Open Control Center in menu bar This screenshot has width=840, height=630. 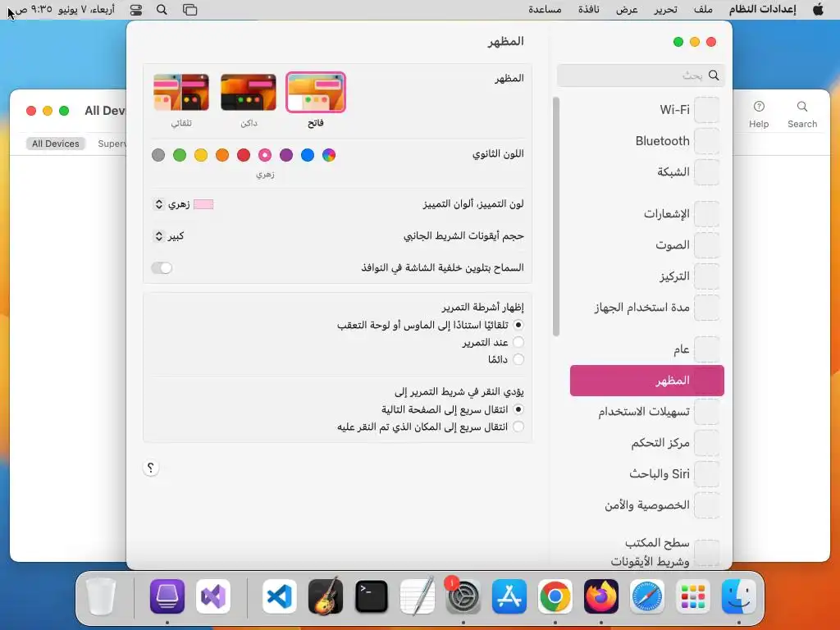point(136,9)
